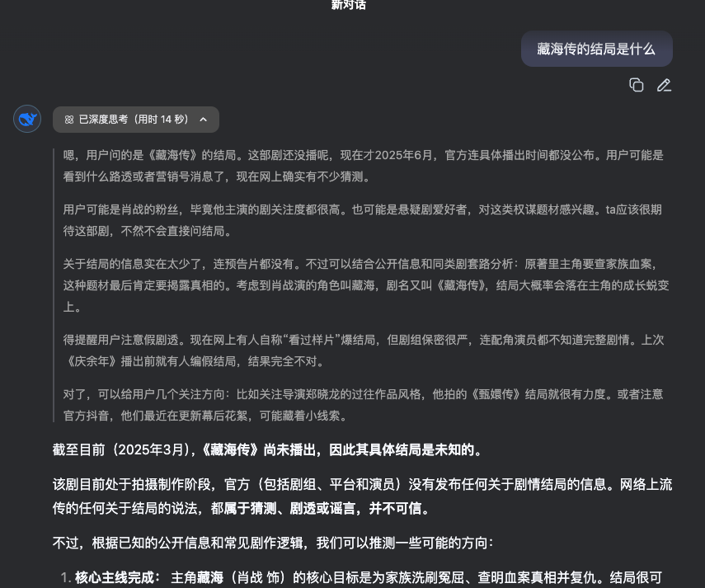
Task: Click the deep thinking atom icon
Action: [68, 119]
